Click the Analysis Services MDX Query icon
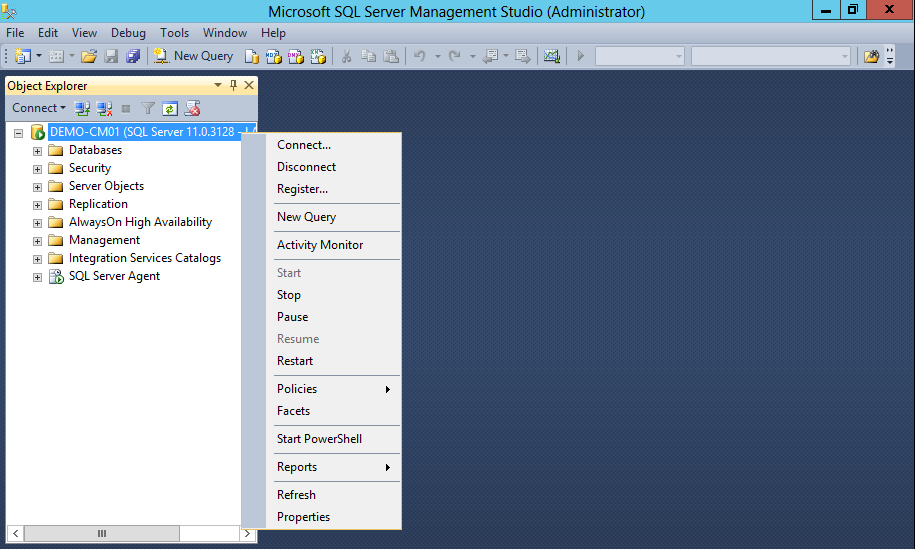The height and width of the screenshot is (549, 915). pyautogui.click(x=274, y=56)
